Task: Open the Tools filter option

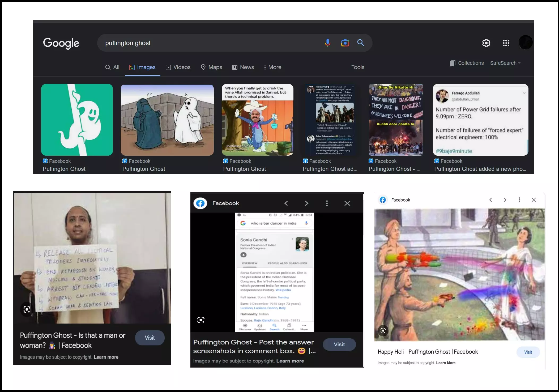Action: (358, 67)
